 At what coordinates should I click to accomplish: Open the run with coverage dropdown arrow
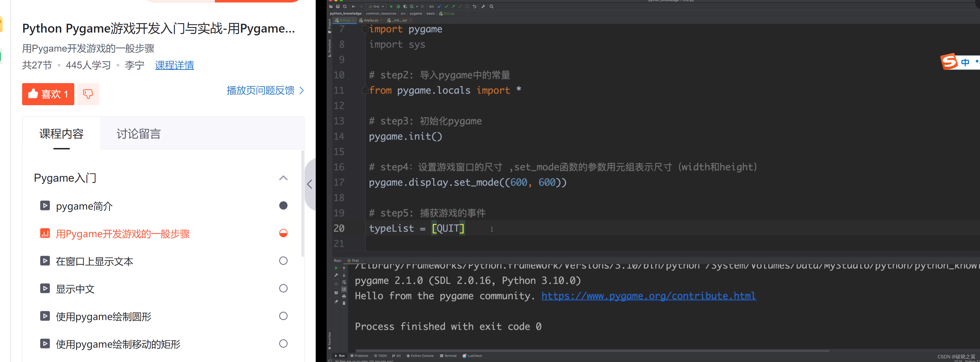[417, 6]
